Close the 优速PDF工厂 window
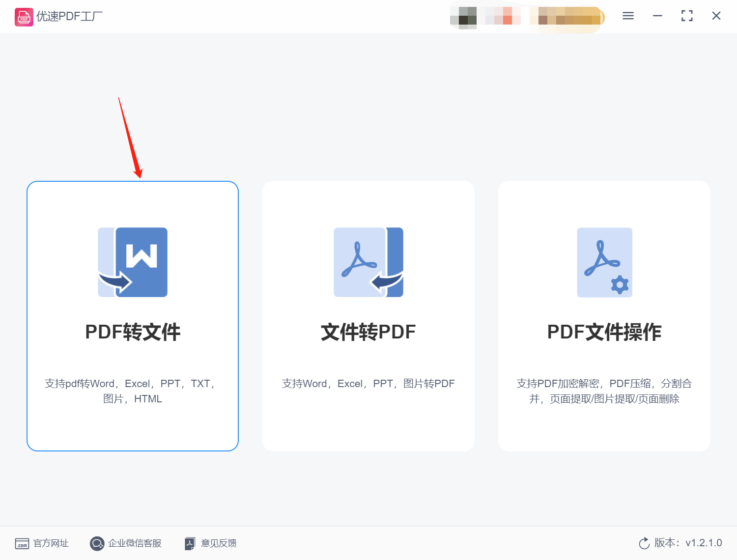The width and height of the screenshot is (737, 560). (716, 16)
